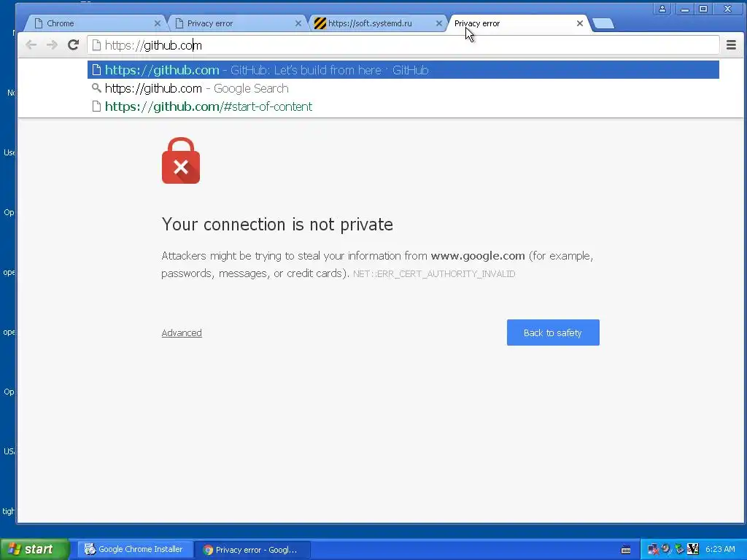Minimize the Chrome window

(684, 9)
